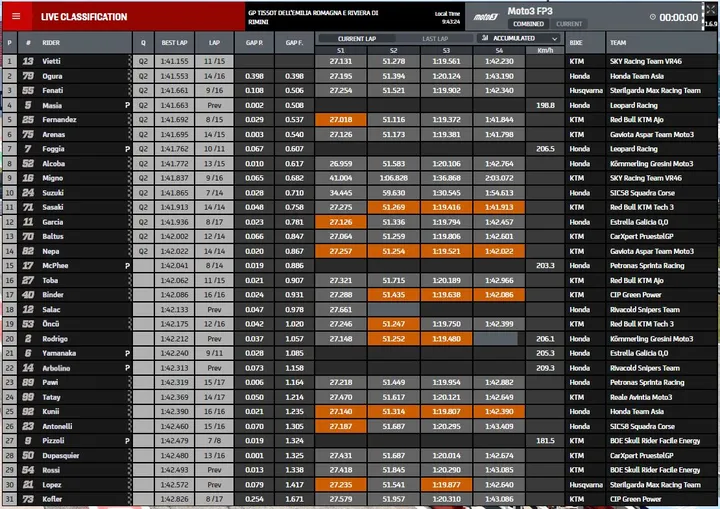Click the Q2 badge in Alcoba's row
This screenshot has height=509, width=720.
point(143,164)
